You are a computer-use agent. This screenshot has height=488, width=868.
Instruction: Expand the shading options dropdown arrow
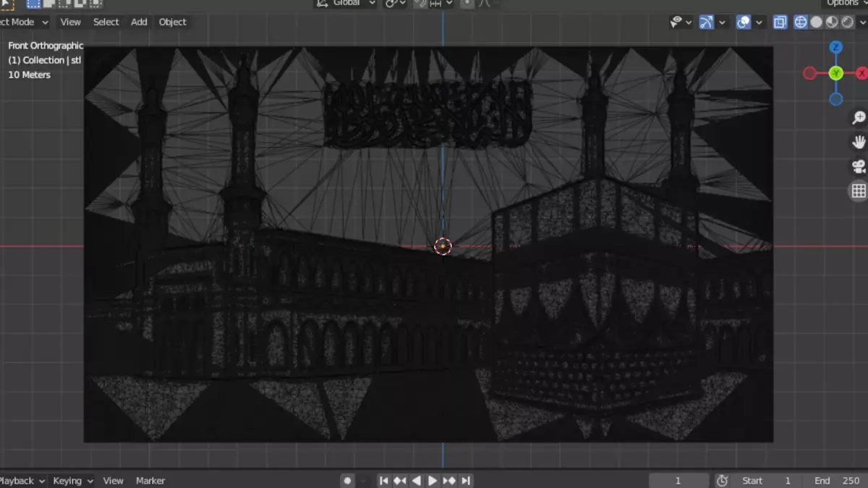click(x=862, y=22)
